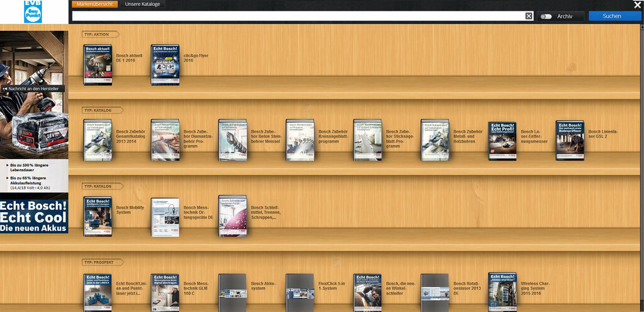Open the clic&go Flyer 2016 cover
644x312 pixels.
[165, 65]
